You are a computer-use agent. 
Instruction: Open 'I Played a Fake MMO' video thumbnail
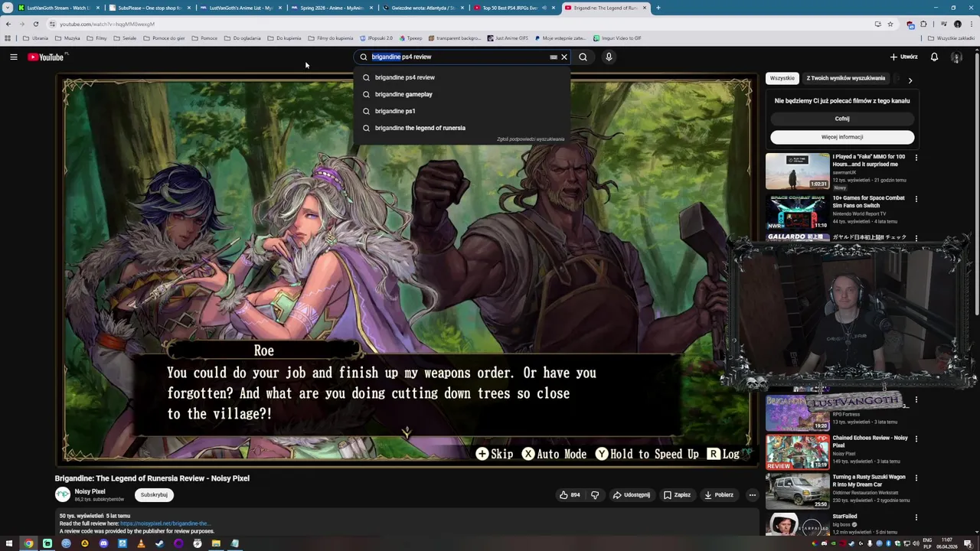pyautogui.click(x=797, y=171)
